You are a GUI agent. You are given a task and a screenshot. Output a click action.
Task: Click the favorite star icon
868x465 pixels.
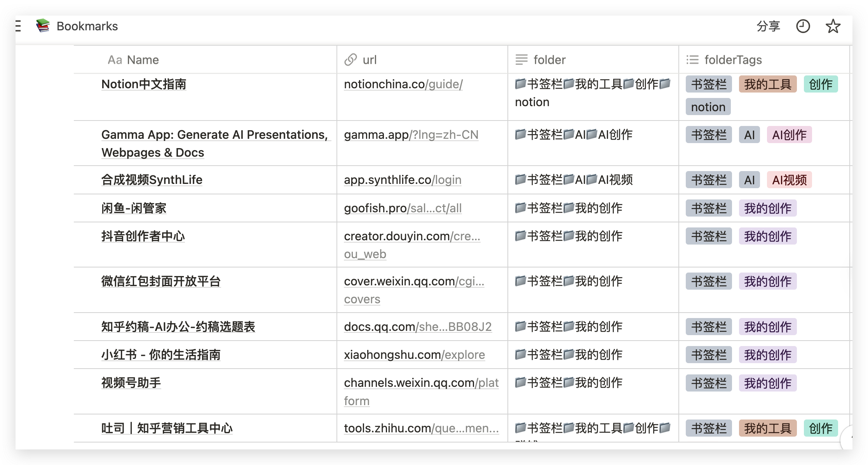pyautogui.click(x=833, y=26)
